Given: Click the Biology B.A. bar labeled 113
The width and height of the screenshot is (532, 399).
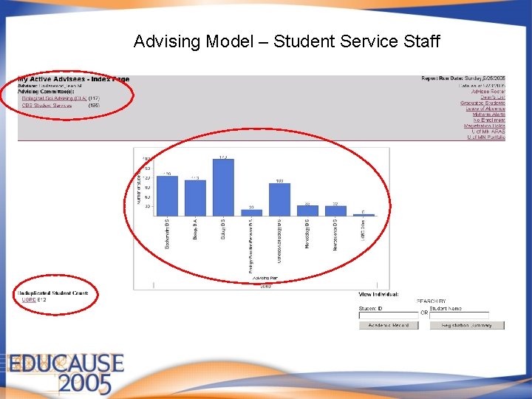Looking at the screenshot, I should (195, 198).
